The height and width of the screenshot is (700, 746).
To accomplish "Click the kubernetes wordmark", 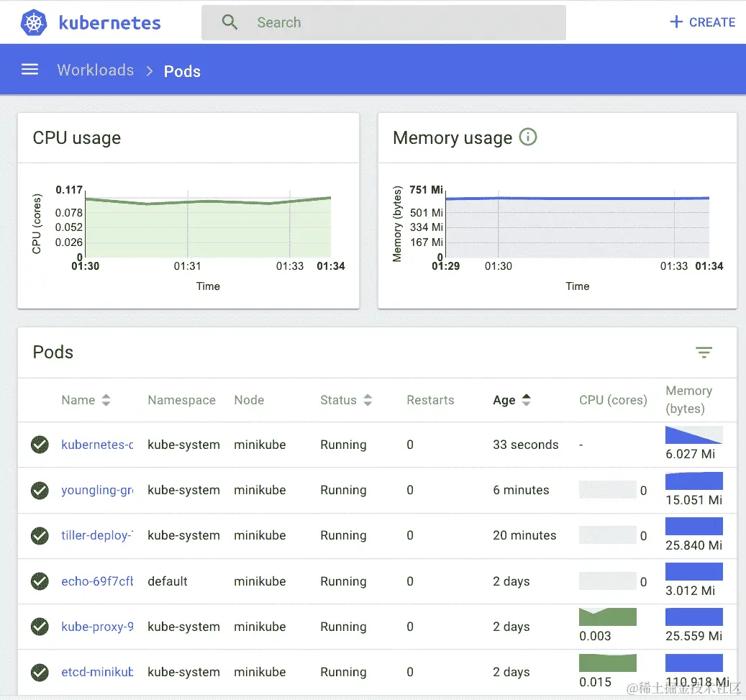I will click(x=109, y=23).
